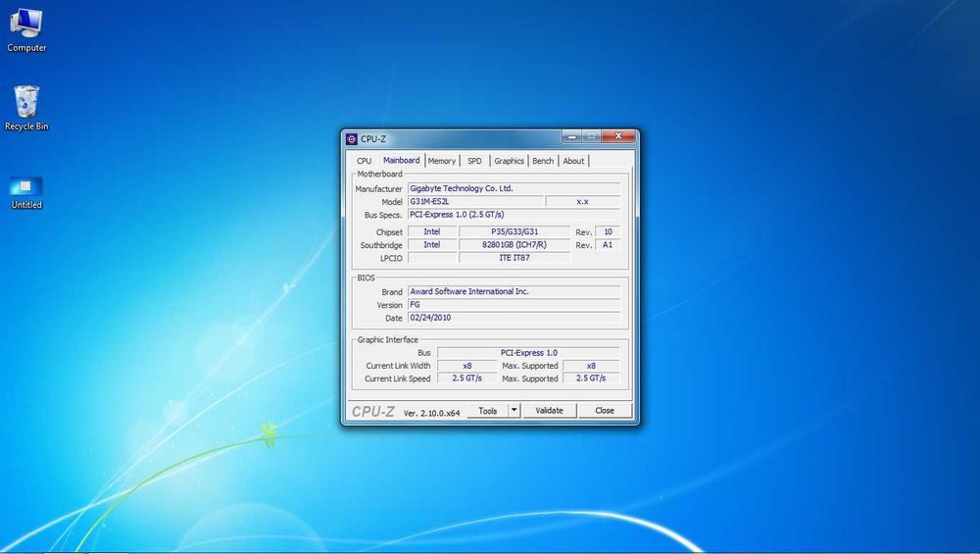The width and height of the screenshot is (980, 554).
Task: Expand the Tools dropdown arrow
Action: [514, 411]
